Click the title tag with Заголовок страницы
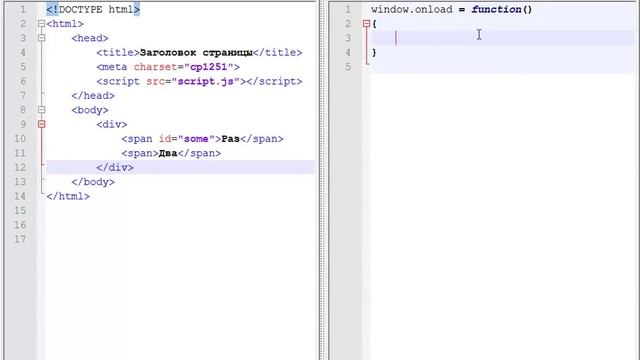 (x=199, y=53)
